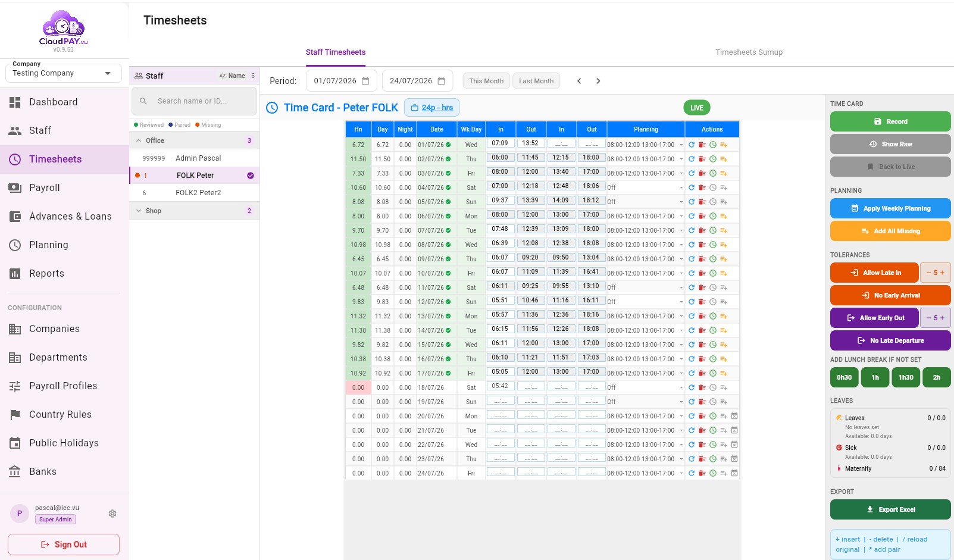Reload the 01/07/26 row with refresh icon
This screenshot has width=954, height=560.
(692, 145)
